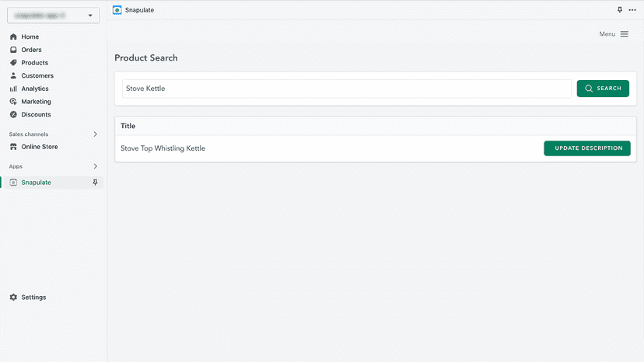This screenshot has height=362, width=644.
Task: Expand the Sales channels chevron
Action: (x=96, y=134)
